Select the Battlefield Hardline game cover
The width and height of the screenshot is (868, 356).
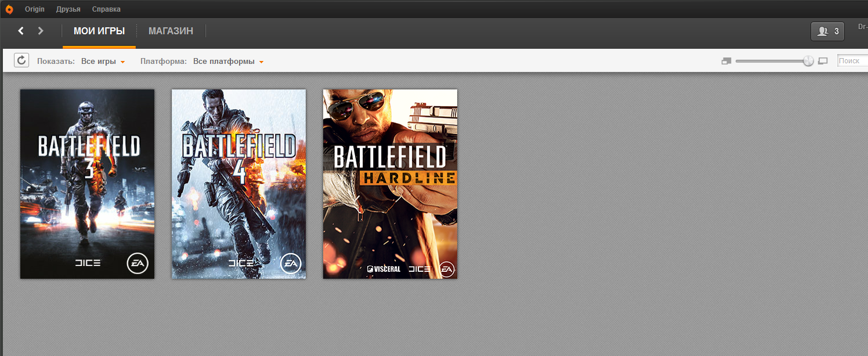pyautogui.click(x=390, y=184)
